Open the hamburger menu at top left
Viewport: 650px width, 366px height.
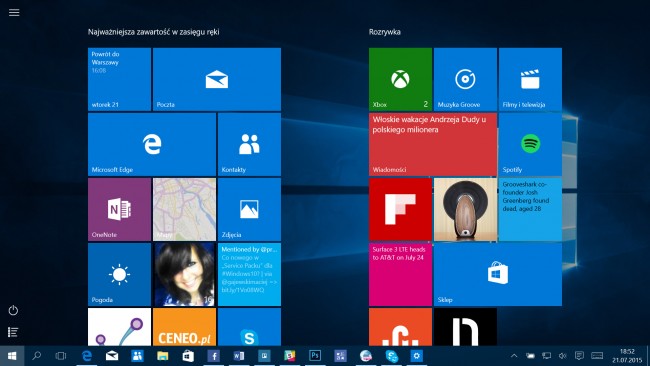(x=14, y=12)
